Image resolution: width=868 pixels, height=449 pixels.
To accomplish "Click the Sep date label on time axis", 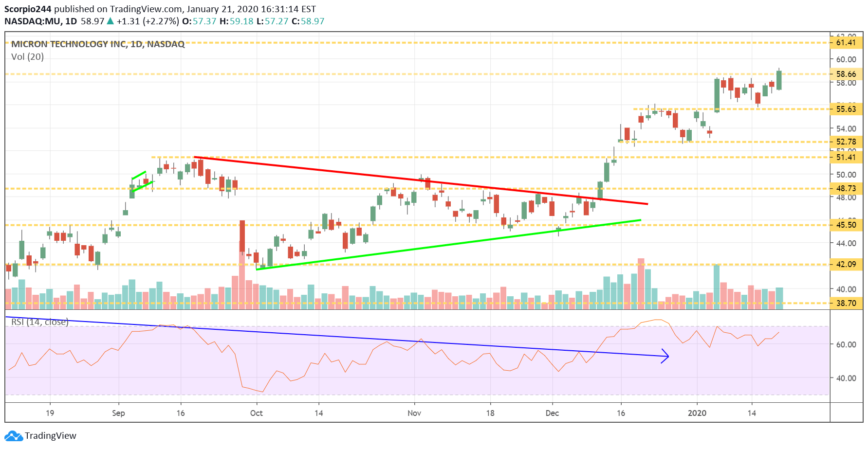I will coord(118,413).
